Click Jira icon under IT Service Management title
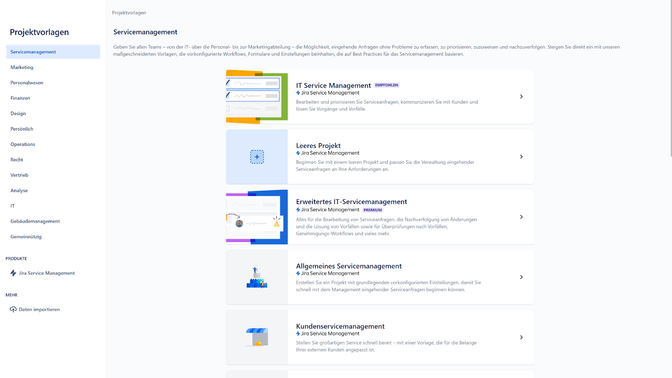The width and height of the screenshot is (672, 378). (298, 93)
